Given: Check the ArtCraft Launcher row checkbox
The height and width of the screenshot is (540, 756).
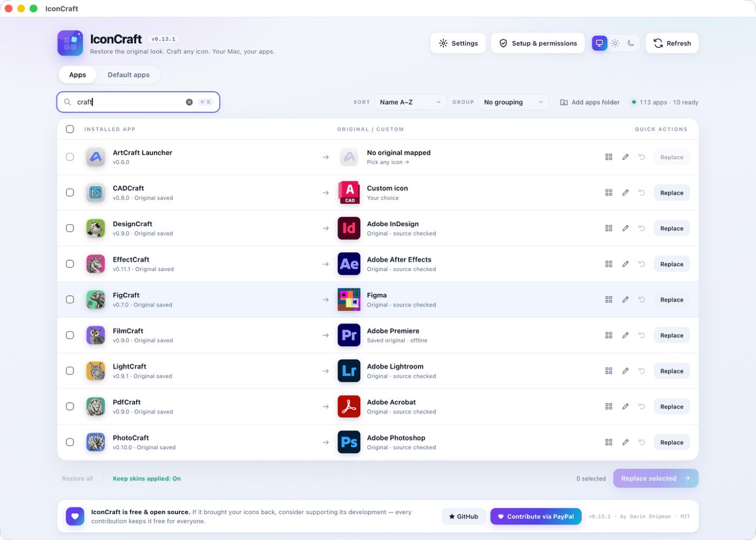Looking at the screenshot, I should 70,157.
